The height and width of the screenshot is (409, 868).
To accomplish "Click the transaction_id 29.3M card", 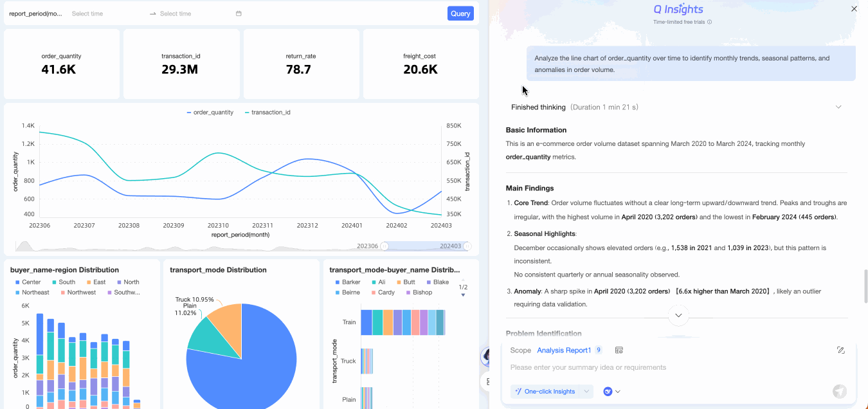I will pos(181,62).
